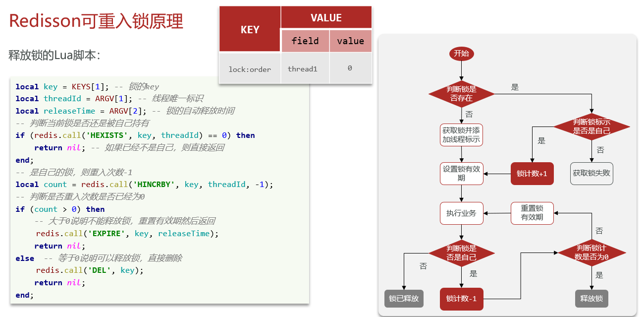Click comment '-- 判断是否重入次数是否已经为0'
This screenshot has height=317, width=644.
(80, 196)
